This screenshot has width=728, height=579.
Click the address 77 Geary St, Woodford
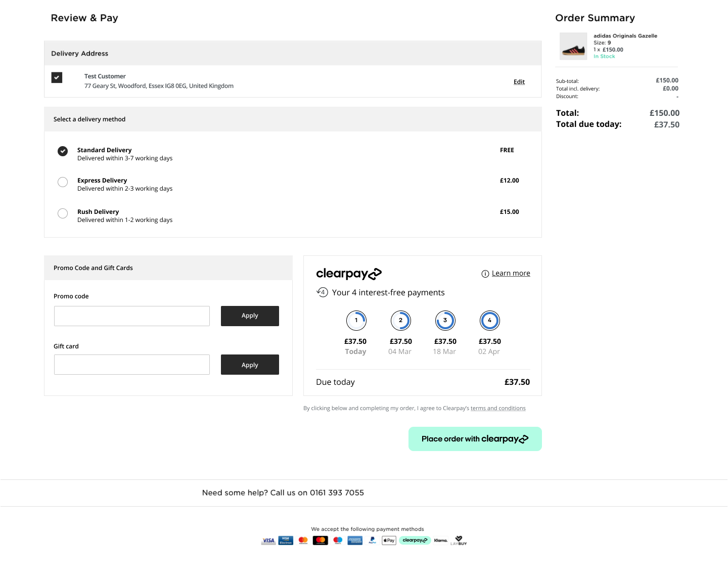point(159,86)
